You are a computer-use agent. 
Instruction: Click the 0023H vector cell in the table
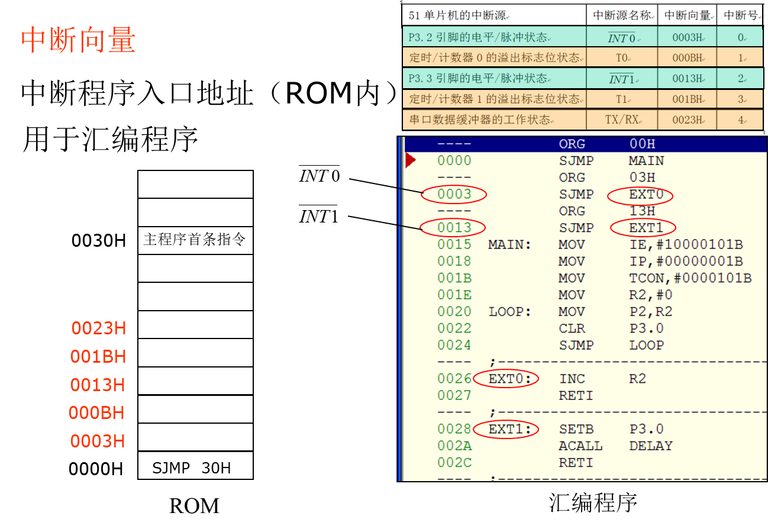[688, 120]
